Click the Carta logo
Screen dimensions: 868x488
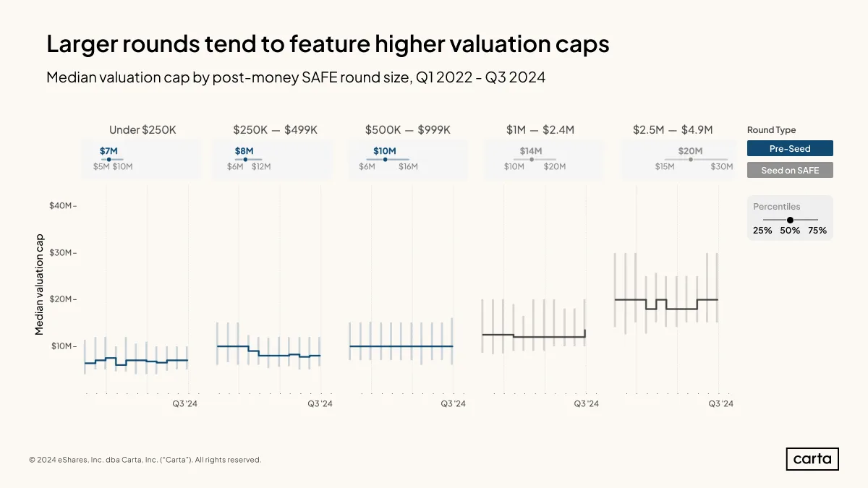tap(812, 459)
